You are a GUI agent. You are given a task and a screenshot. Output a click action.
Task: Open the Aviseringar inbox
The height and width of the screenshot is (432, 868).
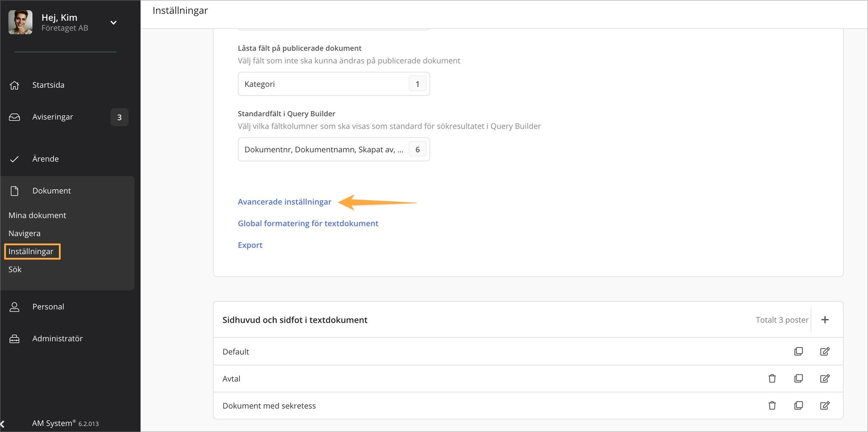(x=52, y=117)
